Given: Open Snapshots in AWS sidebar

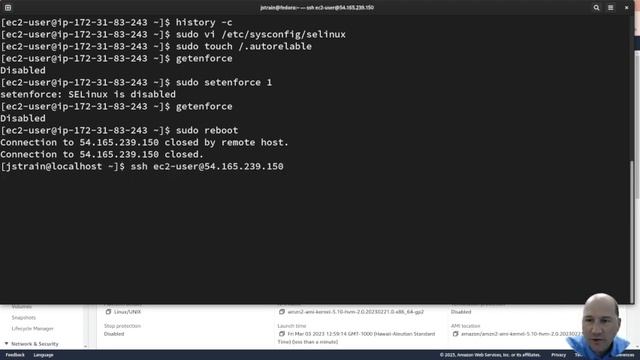Looking at the screenshot, I should point(24,317).
